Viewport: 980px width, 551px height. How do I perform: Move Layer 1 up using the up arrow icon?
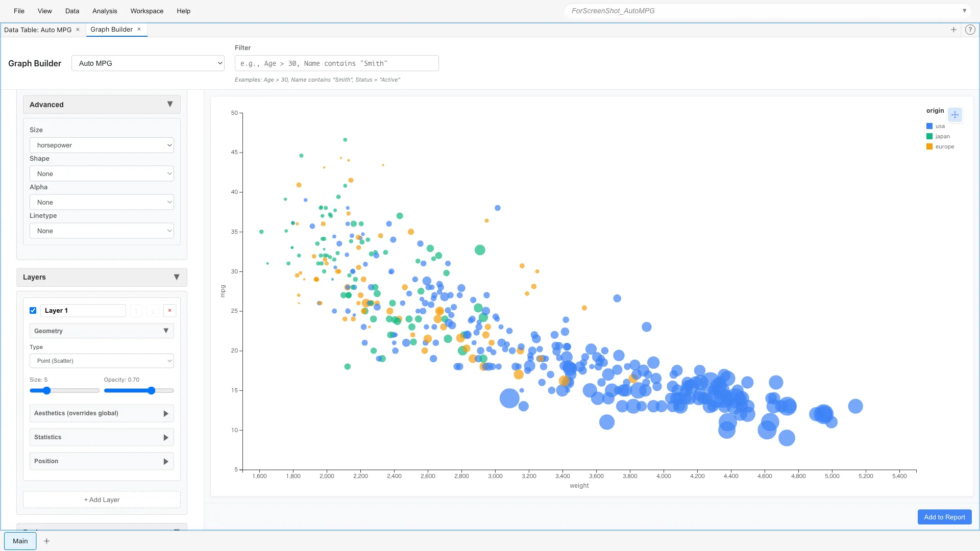(x=136, y=310)
